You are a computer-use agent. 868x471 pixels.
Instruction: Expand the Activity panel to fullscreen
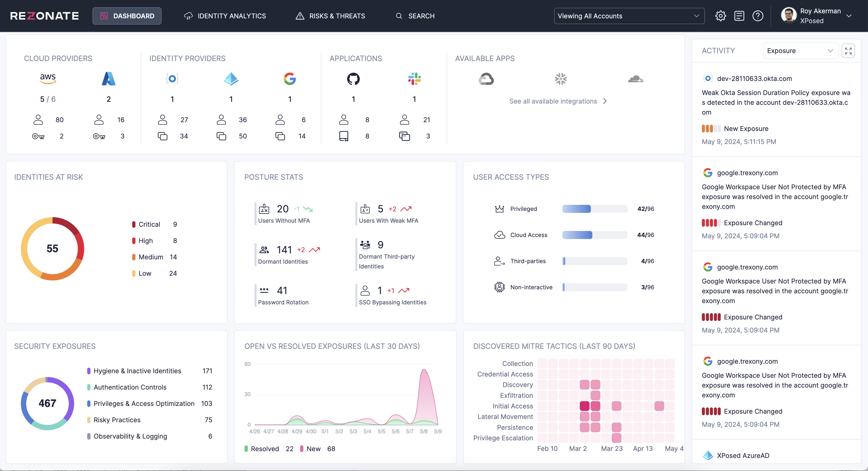848,51
